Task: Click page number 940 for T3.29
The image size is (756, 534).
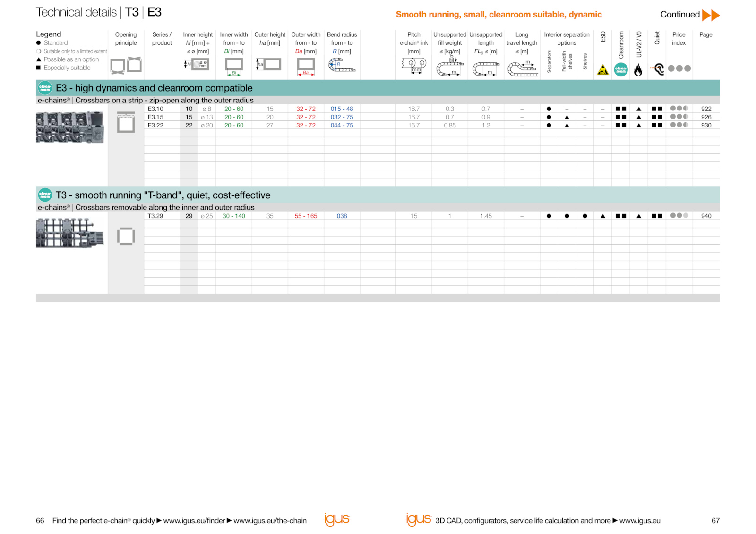Action: point(706,216)
